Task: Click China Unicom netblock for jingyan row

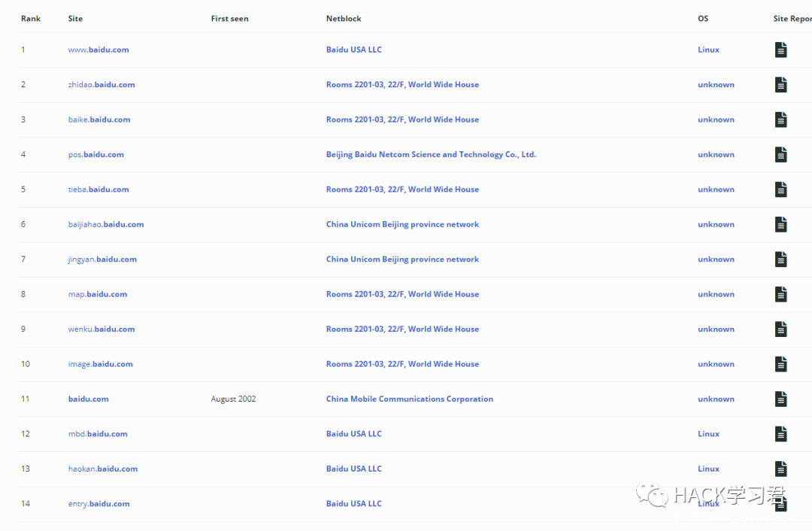Action: pos(402,259)
